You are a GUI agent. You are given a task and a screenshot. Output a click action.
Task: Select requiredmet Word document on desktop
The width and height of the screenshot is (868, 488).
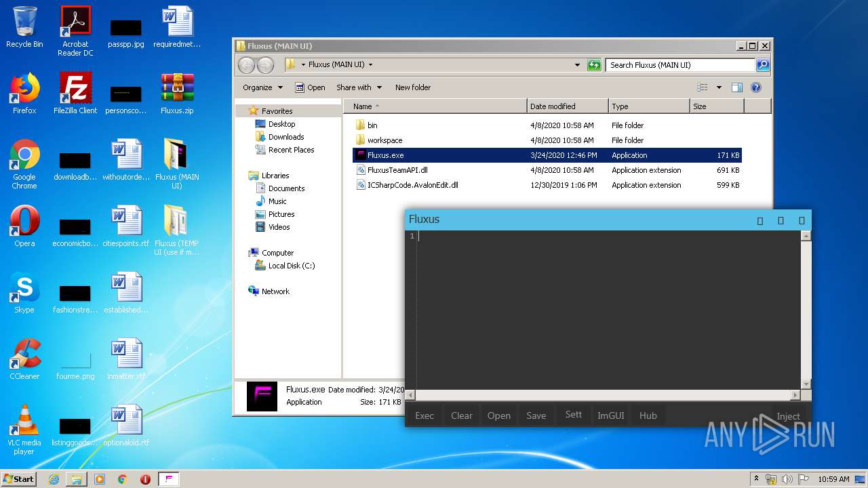(177, 28)
